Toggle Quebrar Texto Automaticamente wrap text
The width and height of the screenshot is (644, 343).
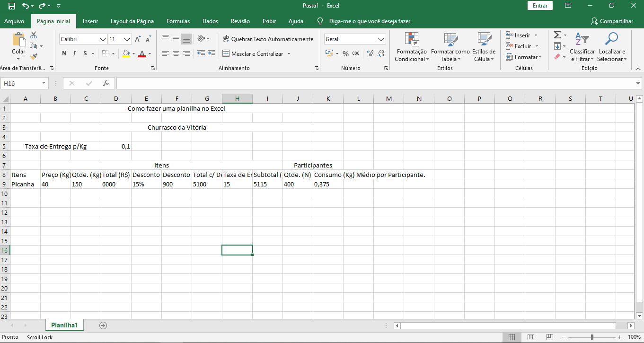tap(268, 39)
